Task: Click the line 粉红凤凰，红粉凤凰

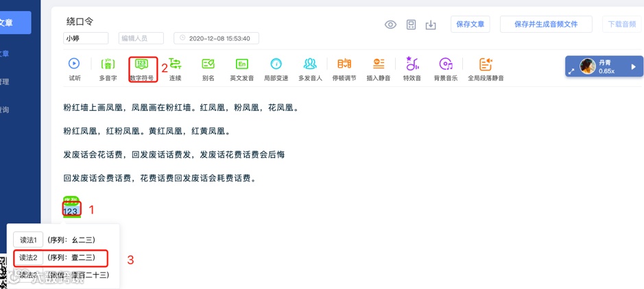Action: pos(146,131)
